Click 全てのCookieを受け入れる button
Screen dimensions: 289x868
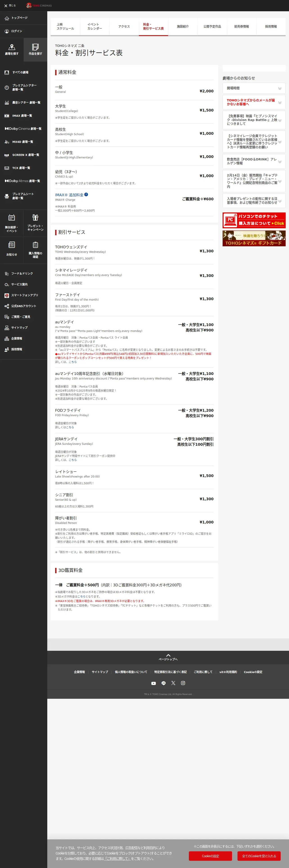[259, 856]
